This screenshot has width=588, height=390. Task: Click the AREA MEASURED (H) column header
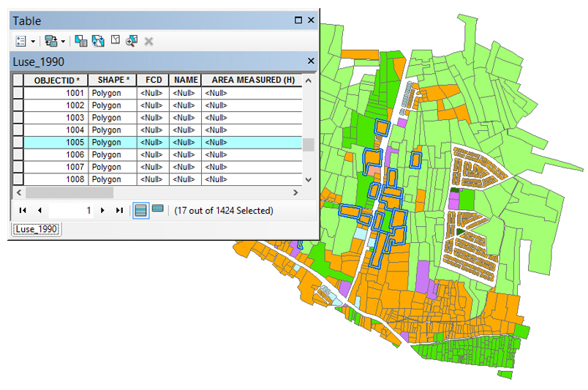253,80
